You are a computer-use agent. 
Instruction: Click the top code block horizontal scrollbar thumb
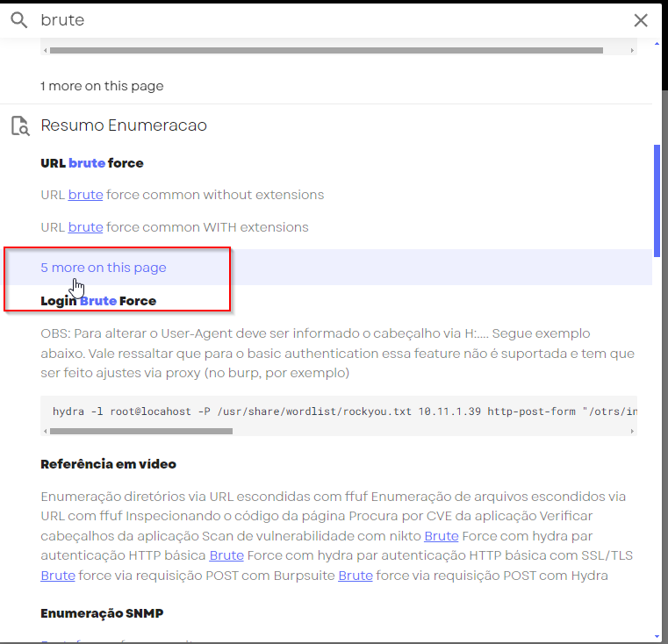(327, 50)
